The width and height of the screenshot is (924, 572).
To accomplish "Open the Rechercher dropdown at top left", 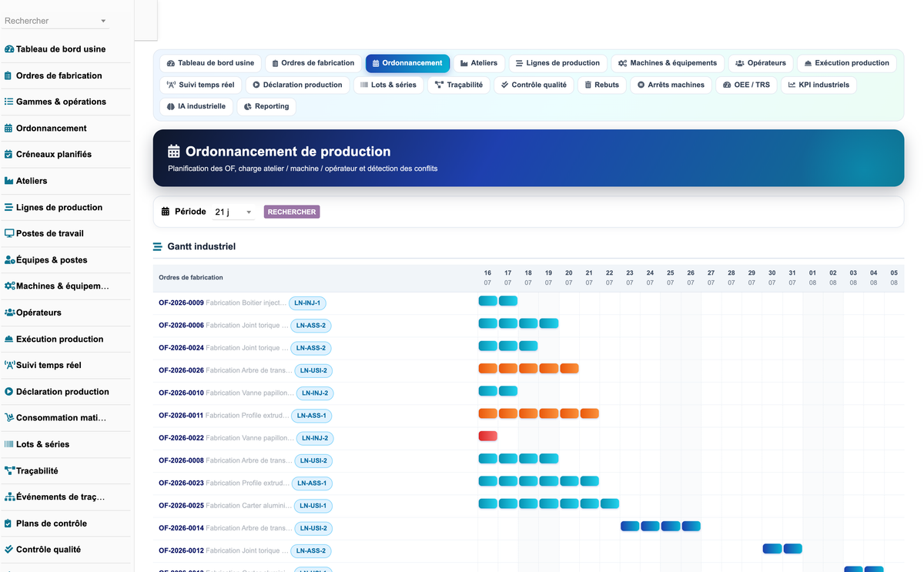I will pos(56,21).
